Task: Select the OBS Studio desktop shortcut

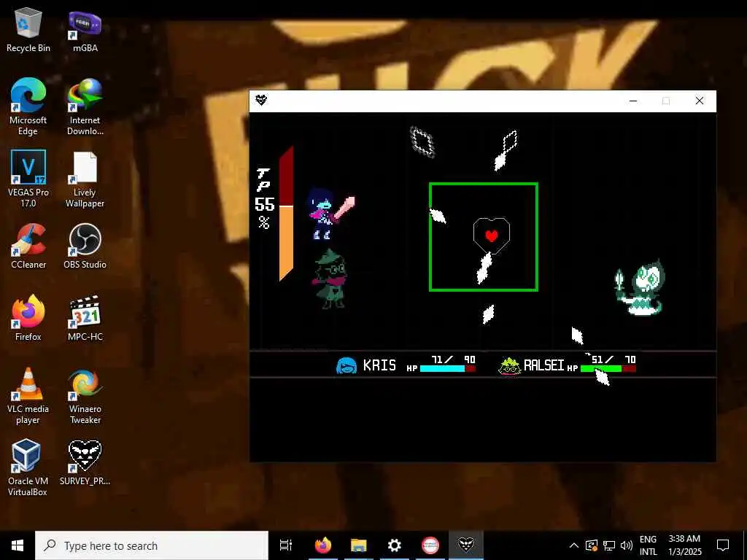Action: coord(85,246)
